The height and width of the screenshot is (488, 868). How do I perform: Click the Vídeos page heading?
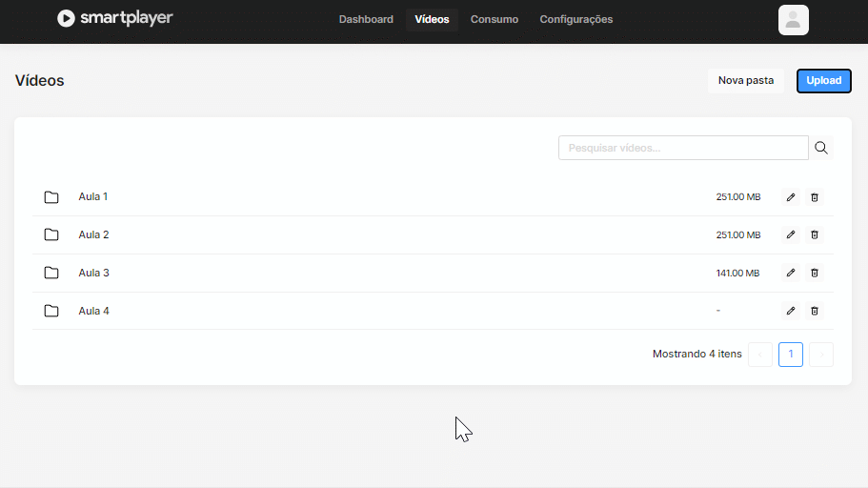pos(39,81)
